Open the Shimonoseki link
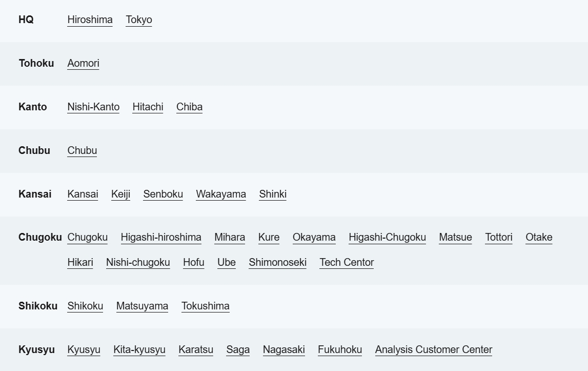588x371 pixels. pos(277,262)
